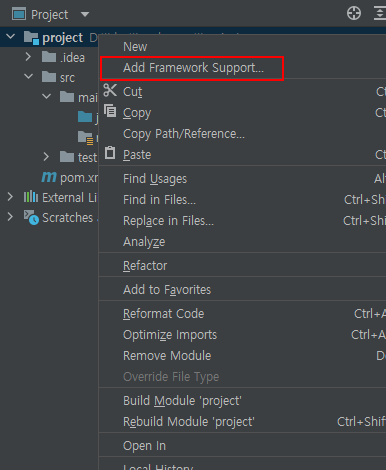Select the project label in tree

pyautogui.click(x=62, y=38)
